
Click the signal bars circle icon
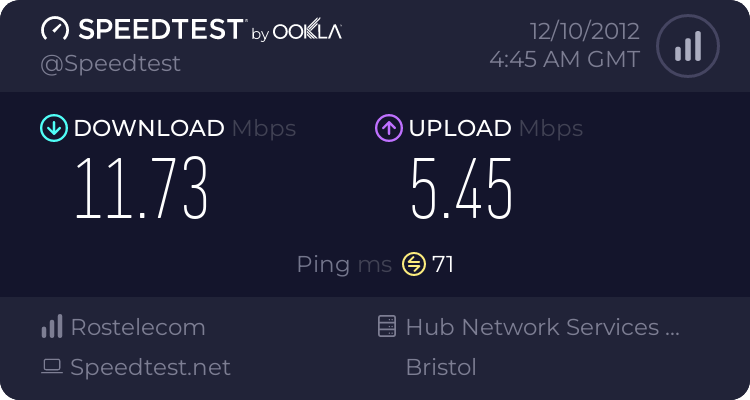[x=686, y=45]
